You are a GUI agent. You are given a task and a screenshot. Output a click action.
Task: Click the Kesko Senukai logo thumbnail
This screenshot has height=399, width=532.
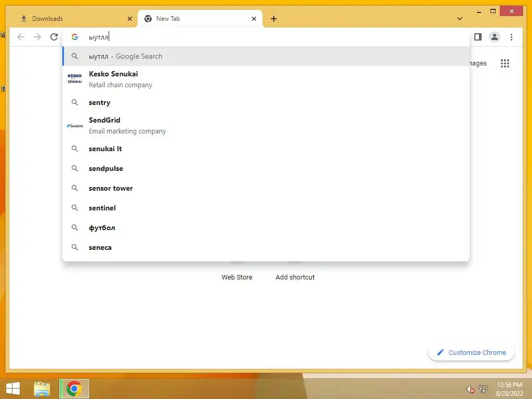point(75,79)
